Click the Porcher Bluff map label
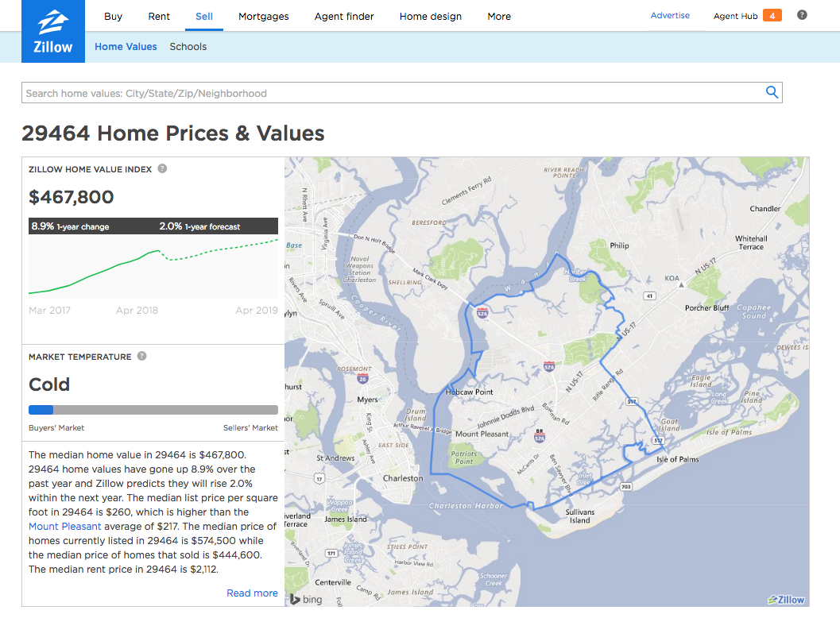The image size is (840, 618). pyautogui.click(x=707, y=308)
